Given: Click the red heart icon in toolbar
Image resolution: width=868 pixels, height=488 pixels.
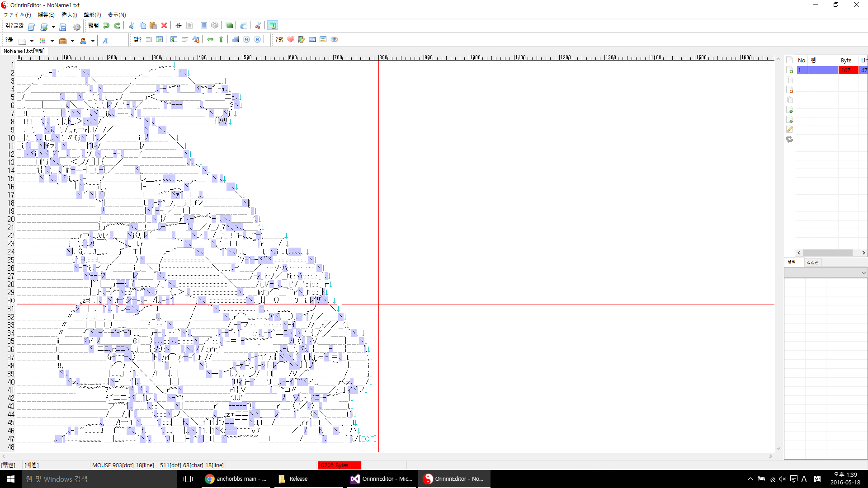Looking at the screenshot, I should 291,40.
